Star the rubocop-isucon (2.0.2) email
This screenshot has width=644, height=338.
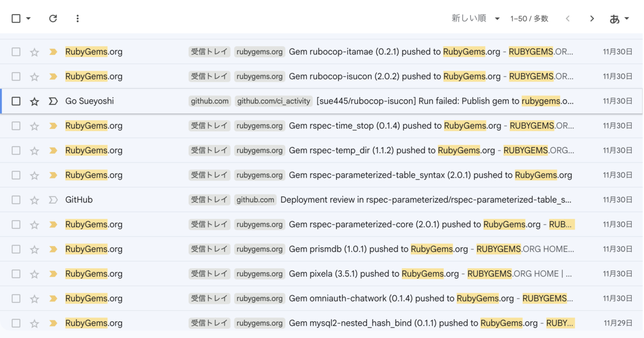[34, 77]
